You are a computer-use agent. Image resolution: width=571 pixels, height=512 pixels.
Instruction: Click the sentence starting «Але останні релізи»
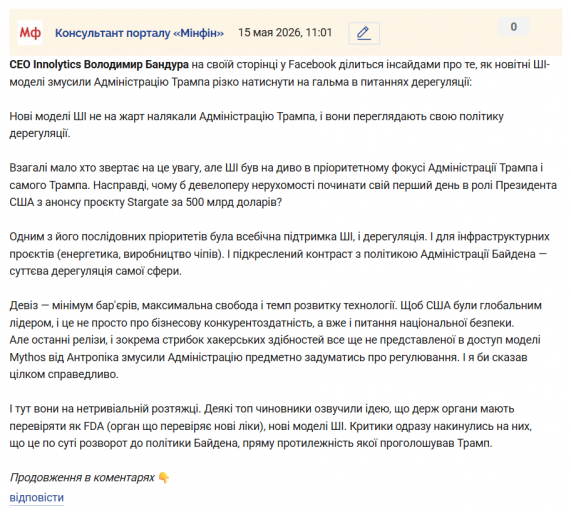coord(275,357)
